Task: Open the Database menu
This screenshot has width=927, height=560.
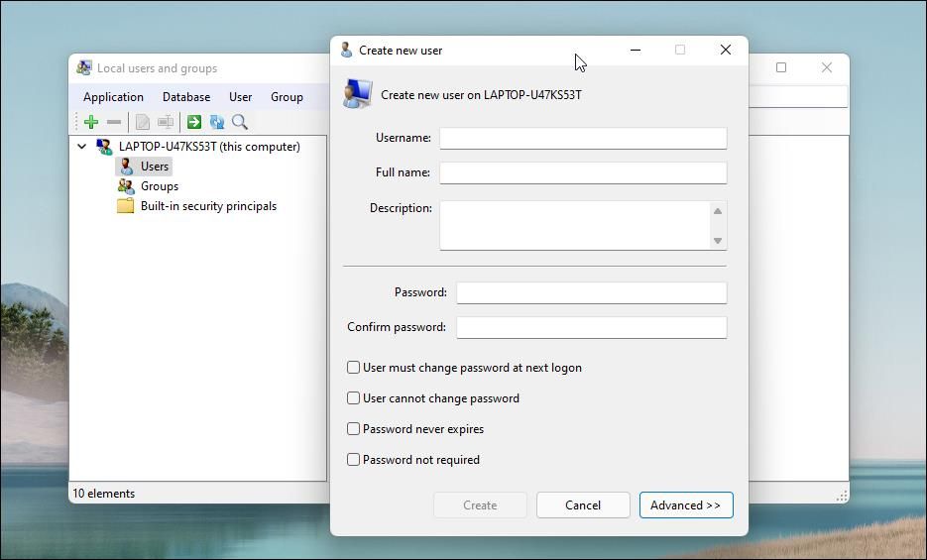Action: [x=186, y=97]
